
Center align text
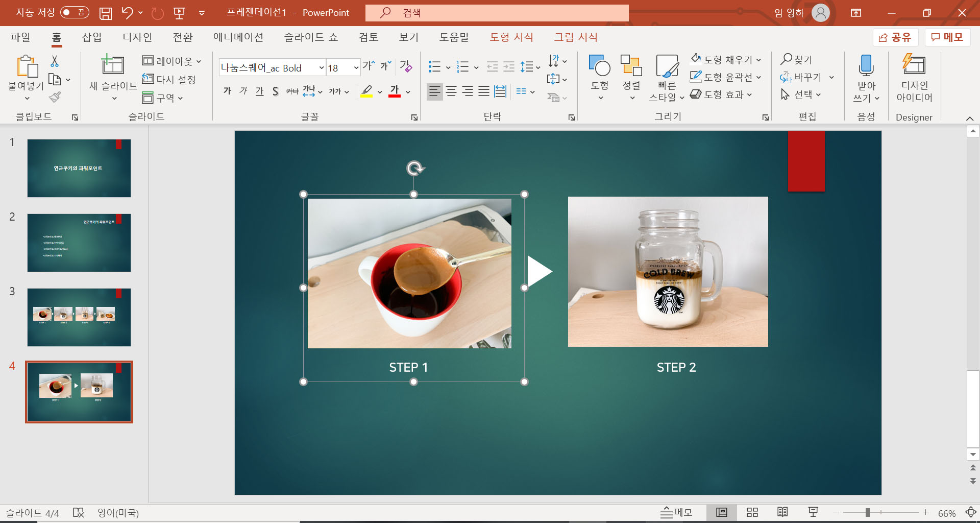451,91
